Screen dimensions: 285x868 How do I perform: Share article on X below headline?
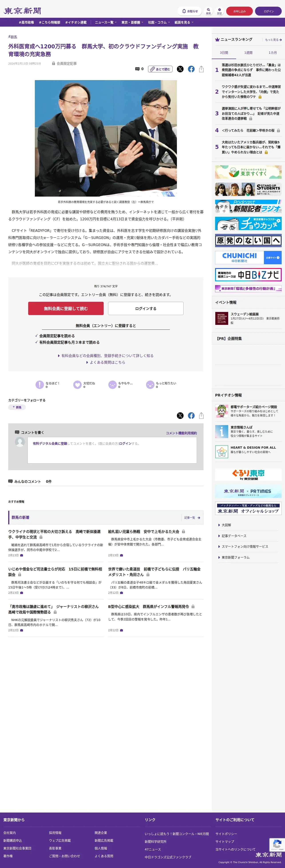180,69
